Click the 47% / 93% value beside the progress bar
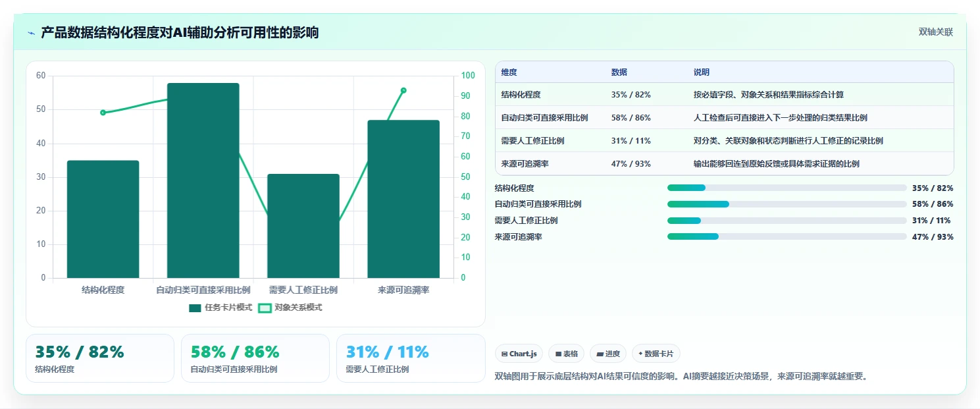The height and width of the screenshot is (409, 980). pos(933,237)
